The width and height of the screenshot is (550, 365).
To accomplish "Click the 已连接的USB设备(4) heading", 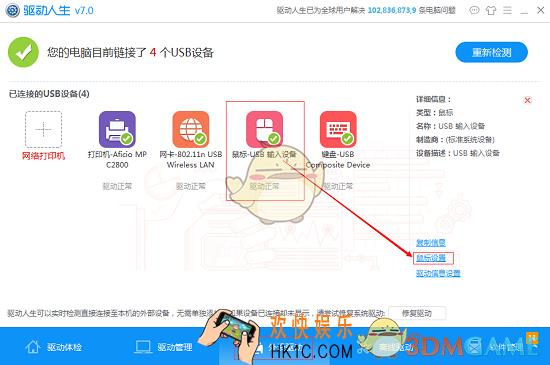I will pos(49,94).
